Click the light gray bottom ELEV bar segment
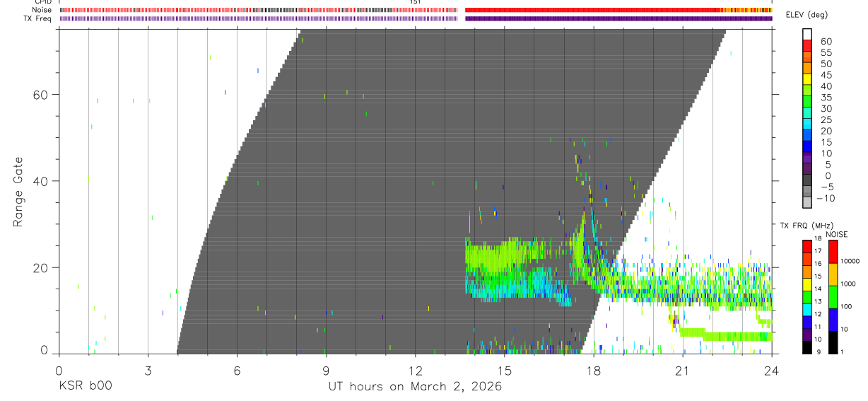 pos(807,202)
